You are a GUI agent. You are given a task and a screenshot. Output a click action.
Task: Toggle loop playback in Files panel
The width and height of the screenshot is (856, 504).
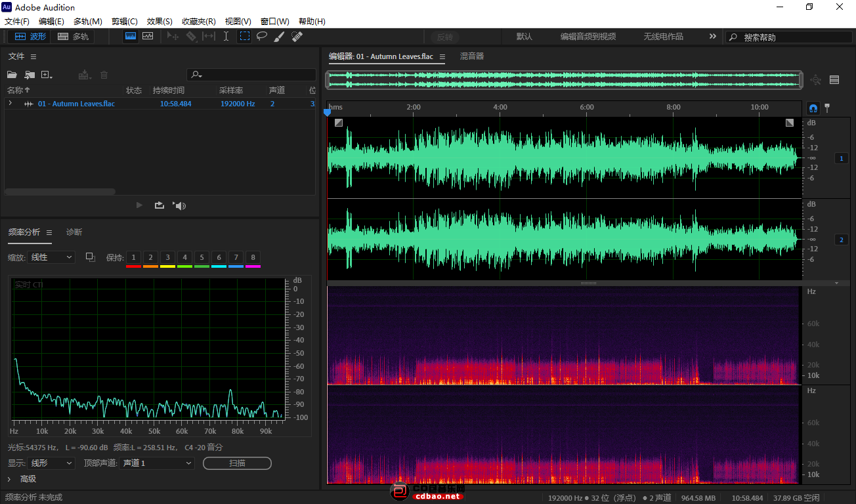point(160,205)
